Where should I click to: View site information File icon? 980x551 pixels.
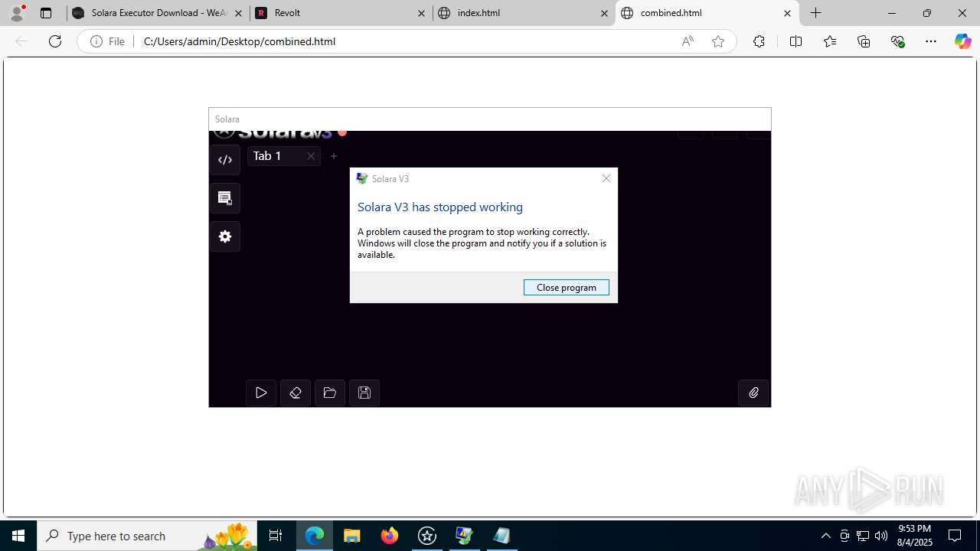[x=107, y=41]
